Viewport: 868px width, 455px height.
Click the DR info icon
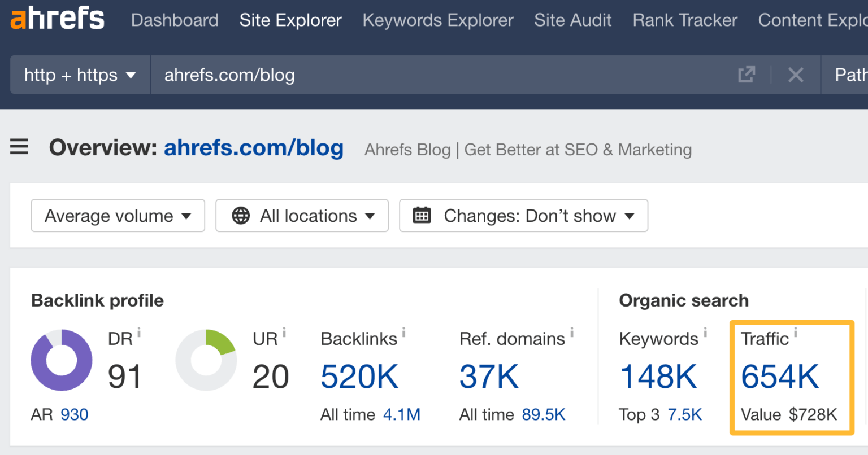139,332
